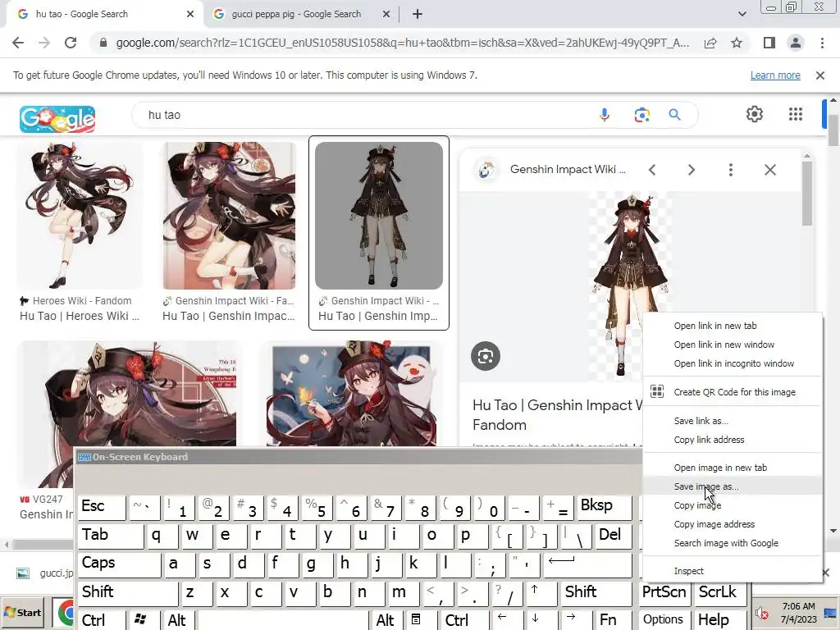Close the image preview panel

pos(769,170)
